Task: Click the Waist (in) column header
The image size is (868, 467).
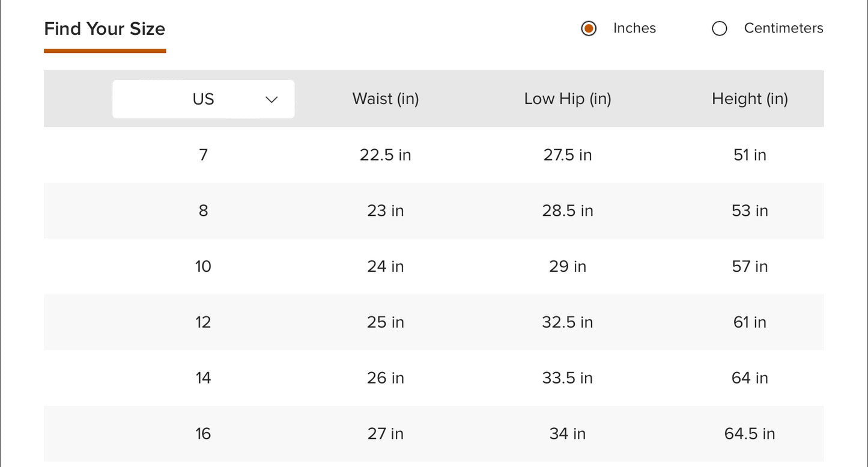Action: coord(386,99)
